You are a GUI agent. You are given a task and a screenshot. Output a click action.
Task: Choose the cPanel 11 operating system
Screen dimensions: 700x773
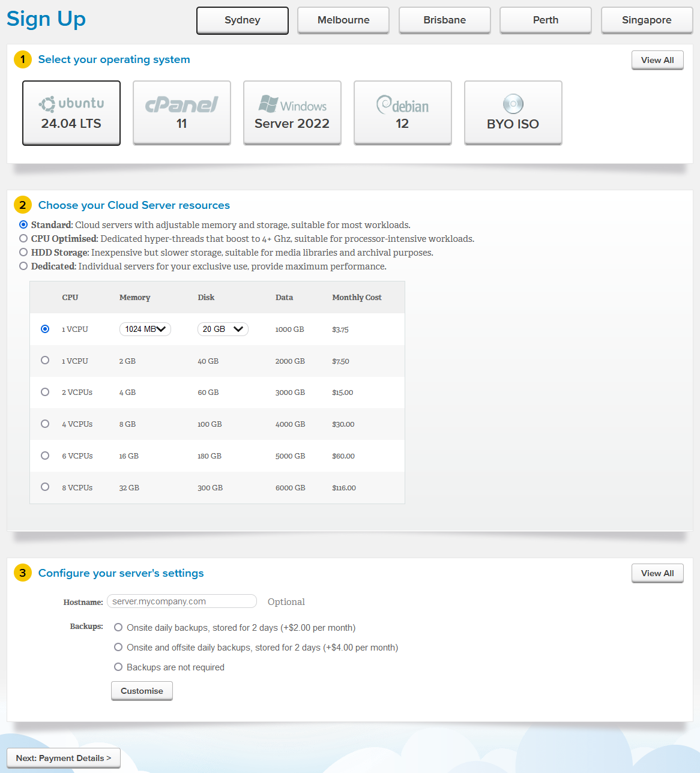click(182, 113)
